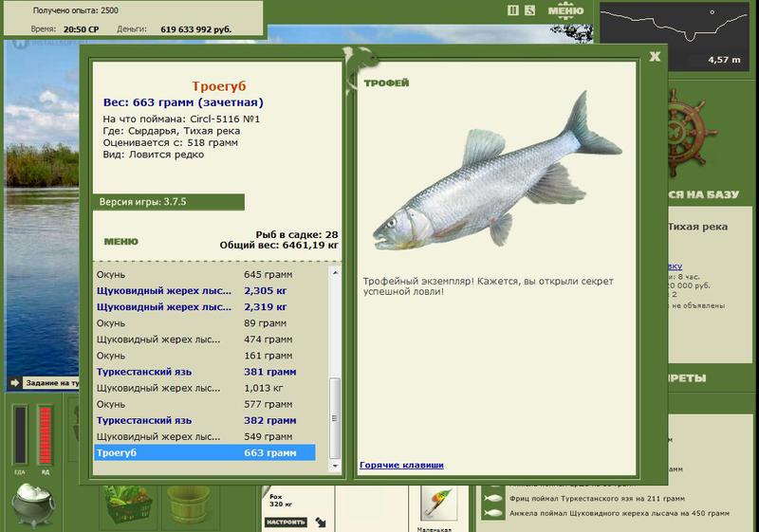The height and width of the screenshot is (532, 759).
Task: Pause the game with the pause icon
Action: pos(513,10)
